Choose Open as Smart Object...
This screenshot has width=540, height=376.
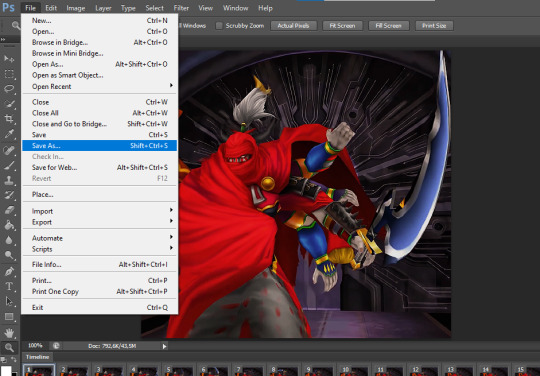(x=99, y=75)
